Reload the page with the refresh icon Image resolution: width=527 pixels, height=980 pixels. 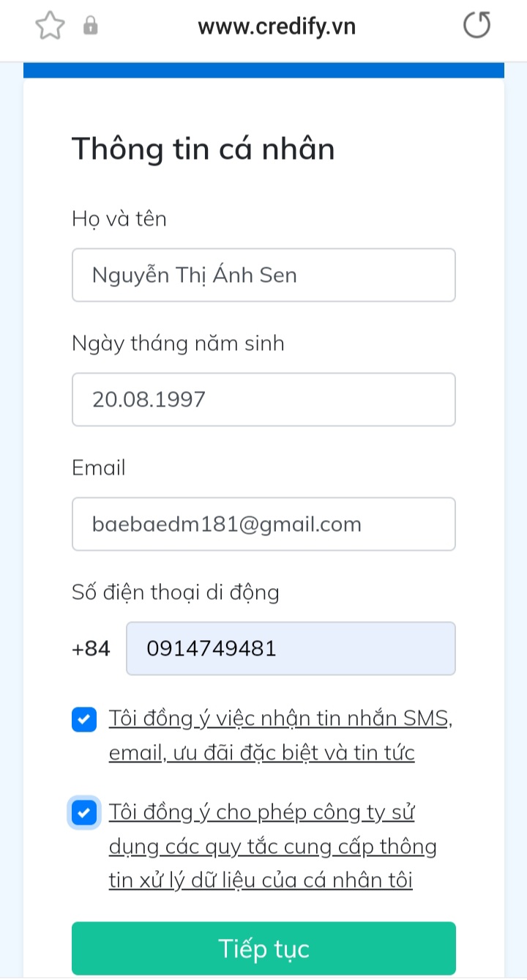pyautogui.click(x=476, y=26)
